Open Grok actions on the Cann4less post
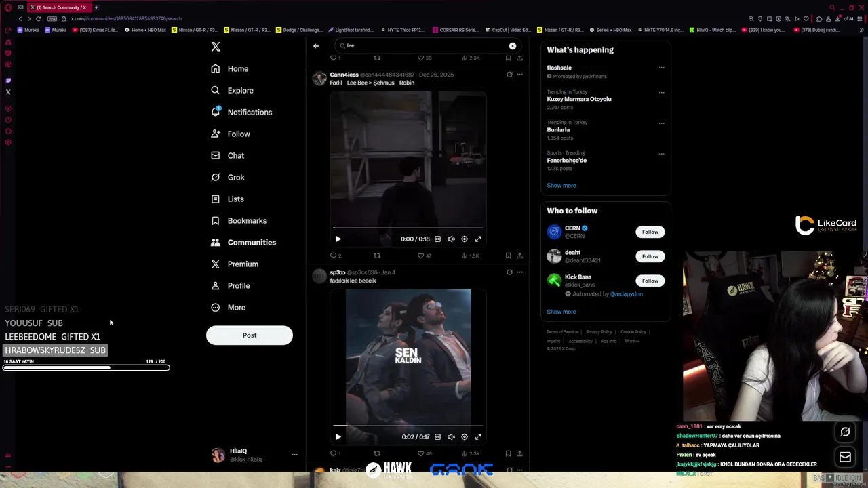The height and width of the screenshot is (488, 868). pos(509,75)
